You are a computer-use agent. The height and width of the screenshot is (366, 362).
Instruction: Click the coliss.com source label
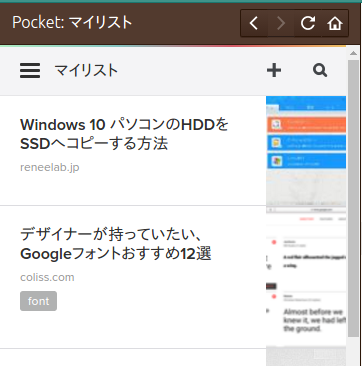[x=47, y=277]
